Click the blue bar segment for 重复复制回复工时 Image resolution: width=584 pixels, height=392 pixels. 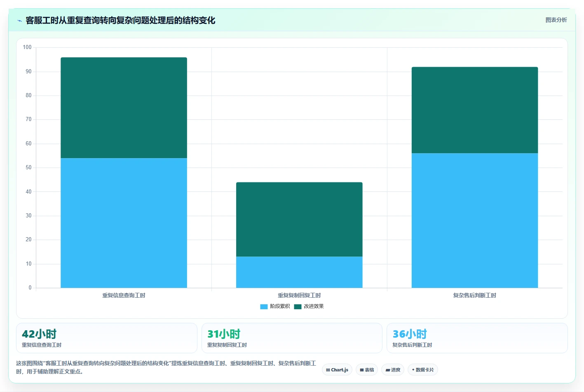pos(299,272)
